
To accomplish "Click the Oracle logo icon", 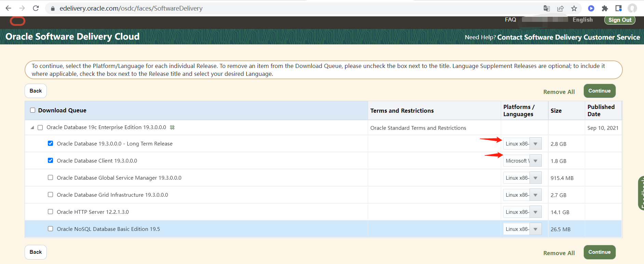I will click(18, 21).
